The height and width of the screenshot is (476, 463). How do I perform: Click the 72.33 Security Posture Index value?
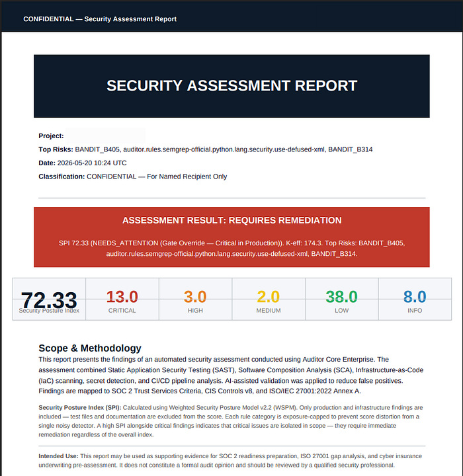49,300
